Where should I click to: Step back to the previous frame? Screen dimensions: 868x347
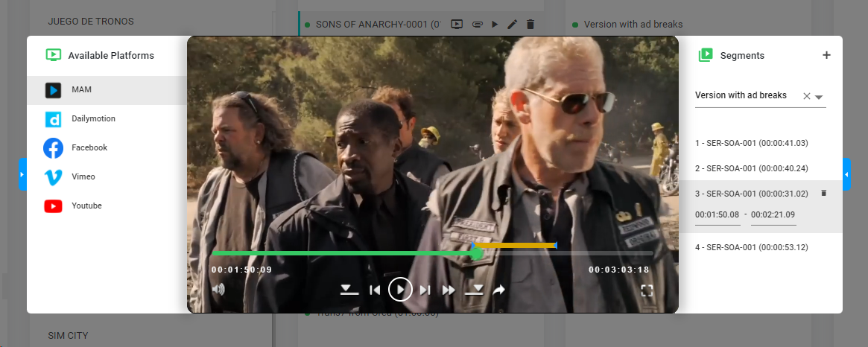(x=376, y=290)
